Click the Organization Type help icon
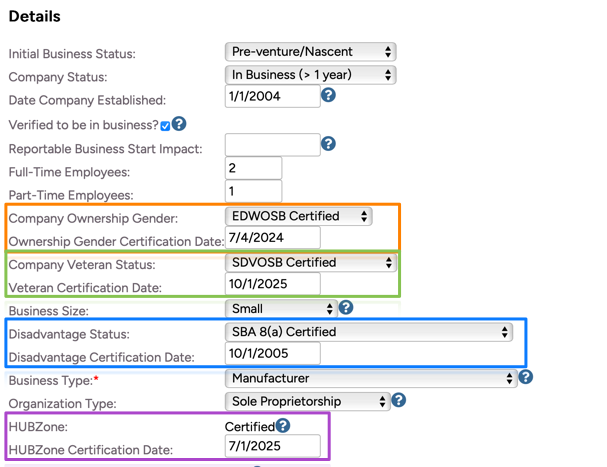 (398, 400)
